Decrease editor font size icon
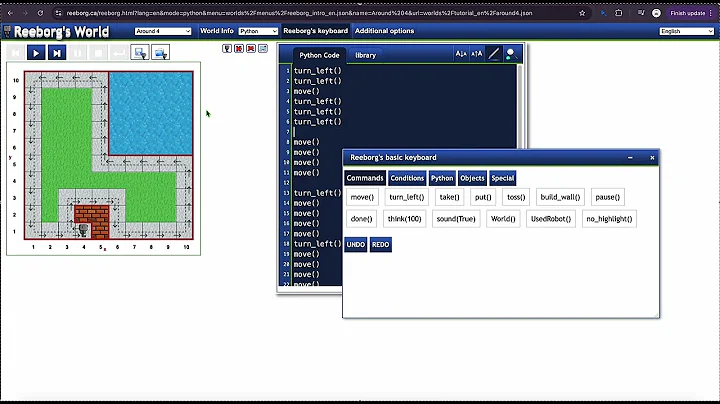 click(461, 54)
